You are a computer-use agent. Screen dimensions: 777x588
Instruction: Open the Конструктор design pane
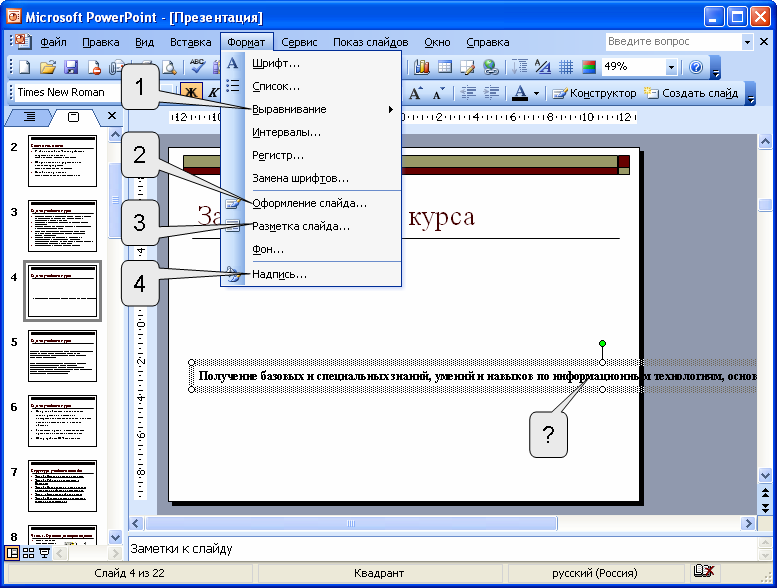[x=594, y=93]
